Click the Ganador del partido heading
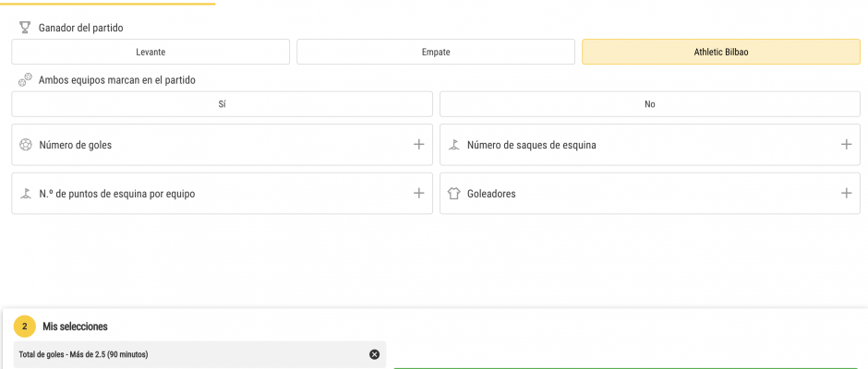Image resolution: width=868 pixels, height=369 pixels. pyautogui.click(x=81, y=28)
